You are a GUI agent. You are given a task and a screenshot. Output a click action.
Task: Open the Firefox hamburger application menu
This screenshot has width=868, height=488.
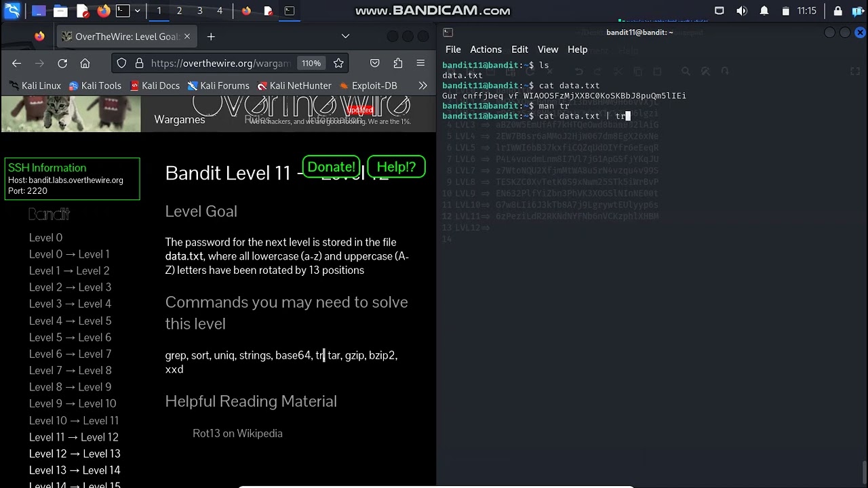(420, 63)
